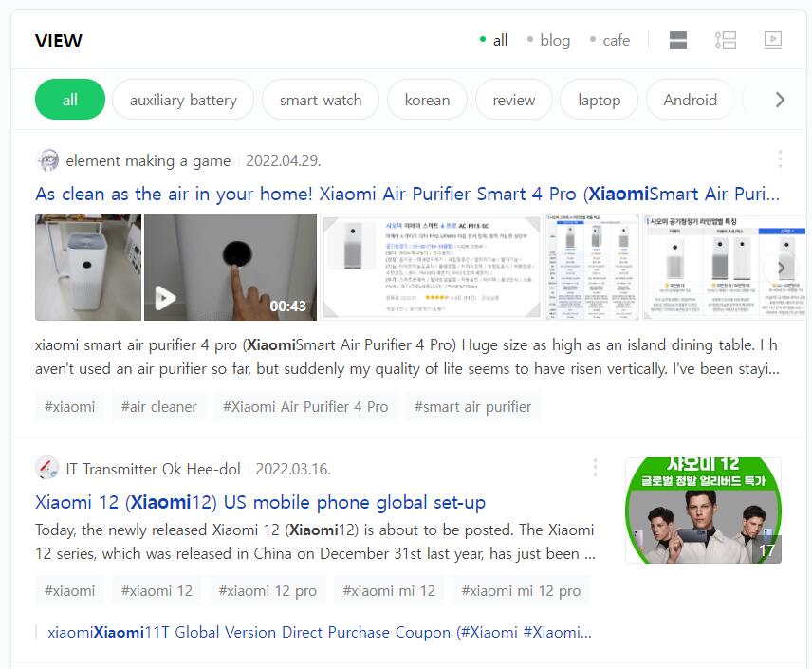The width and height of the screenshot is (812, 669).
Task: Open the Xiaomi Air Purifier Smart 4 Pro title
Action: (x=408, y=194)
